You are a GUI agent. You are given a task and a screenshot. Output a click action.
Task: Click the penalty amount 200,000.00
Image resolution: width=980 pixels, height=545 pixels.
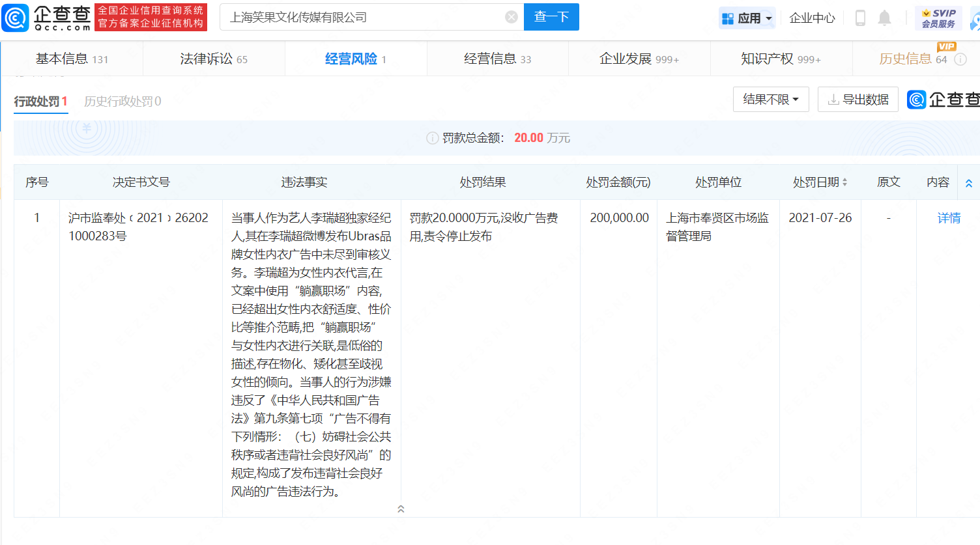(x=620, y=218)
